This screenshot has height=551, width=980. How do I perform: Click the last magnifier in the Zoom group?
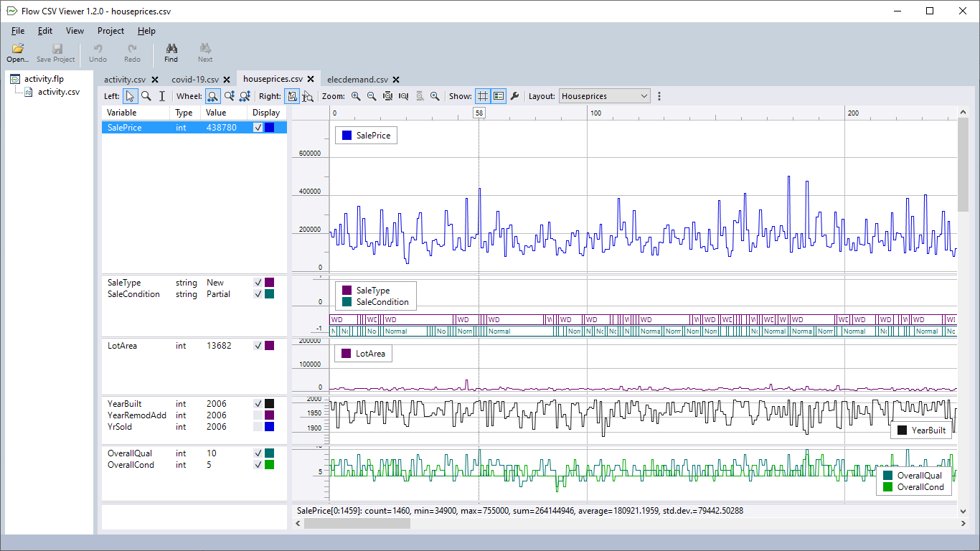coord(435,96)
